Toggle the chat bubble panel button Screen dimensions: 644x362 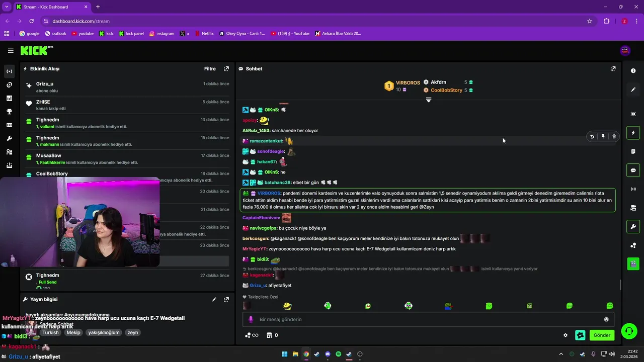(x=633, y=170)
